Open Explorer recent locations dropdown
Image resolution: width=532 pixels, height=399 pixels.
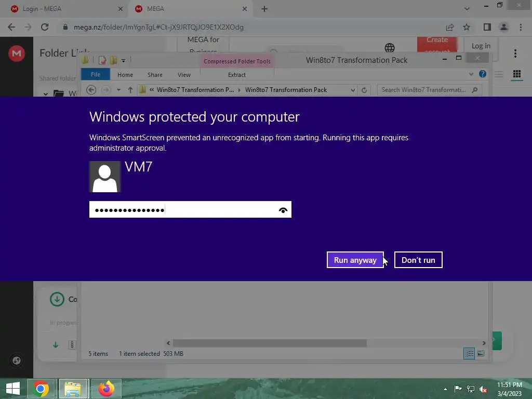118,90
